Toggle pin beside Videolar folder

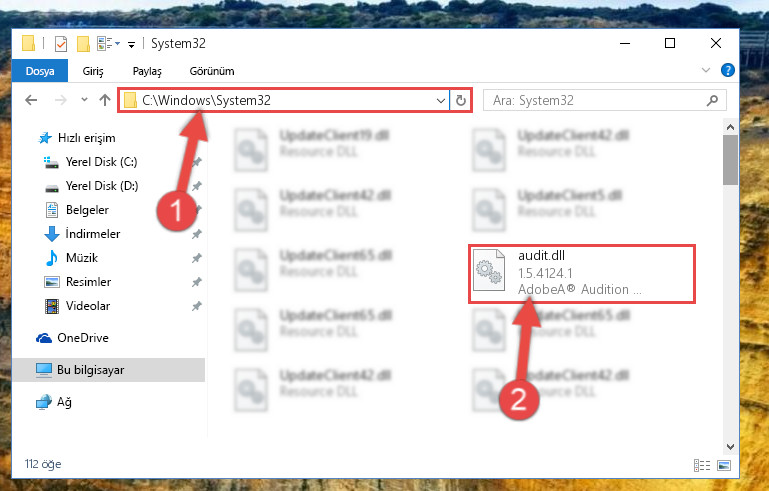197,306
